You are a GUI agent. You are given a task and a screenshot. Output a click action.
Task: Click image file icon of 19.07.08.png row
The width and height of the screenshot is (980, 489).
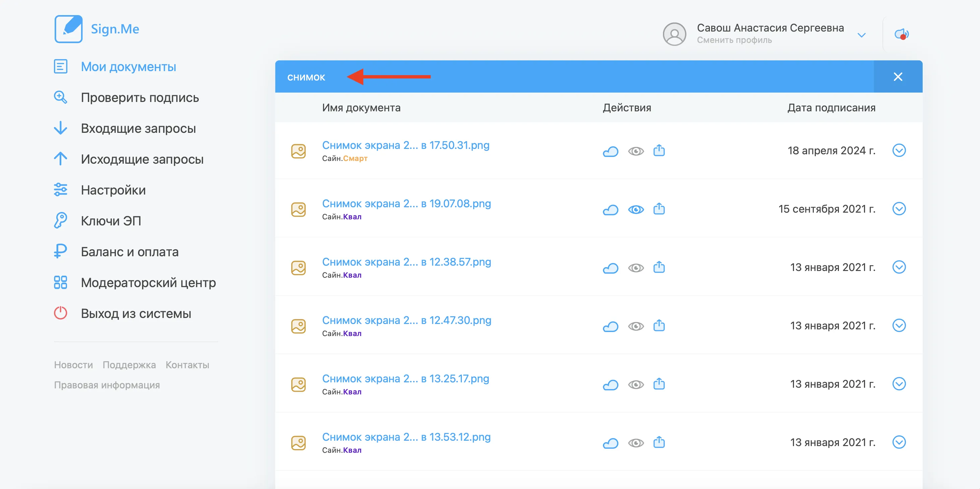pos(298,210)
